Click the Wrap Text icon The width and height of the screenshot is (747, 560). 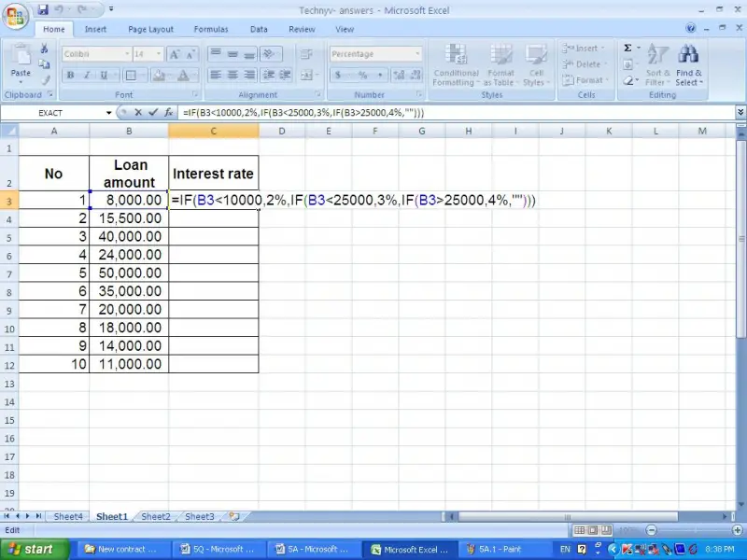(x=306, y=54)
